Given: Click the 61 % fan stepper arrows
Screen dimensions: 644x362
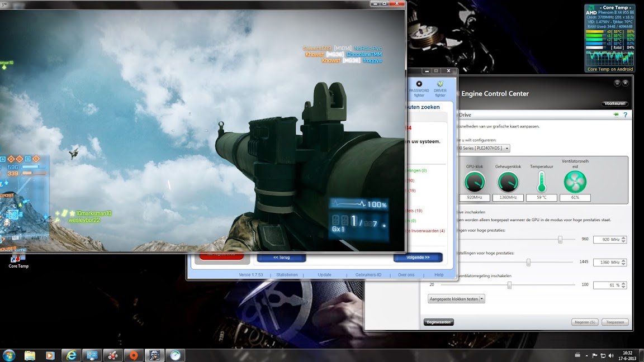Looking at the screenshot, I should click(623, 285).
